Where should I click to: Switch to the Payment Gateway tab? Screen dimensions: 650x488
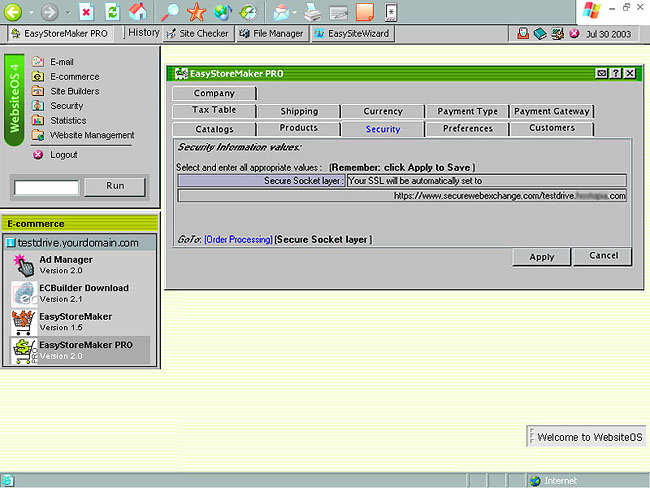pos(552,111)
